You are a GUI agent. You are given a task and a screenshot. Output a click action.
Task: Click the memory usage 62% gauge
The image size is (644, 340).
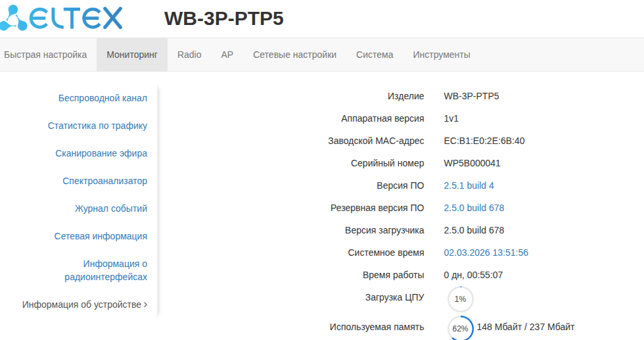460,328
